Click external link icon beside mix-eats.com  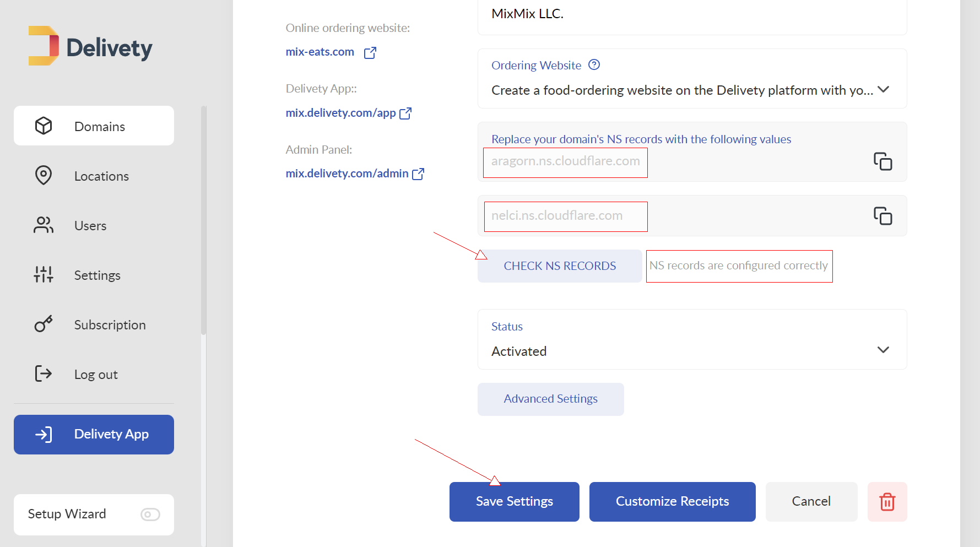click(370, 52)
